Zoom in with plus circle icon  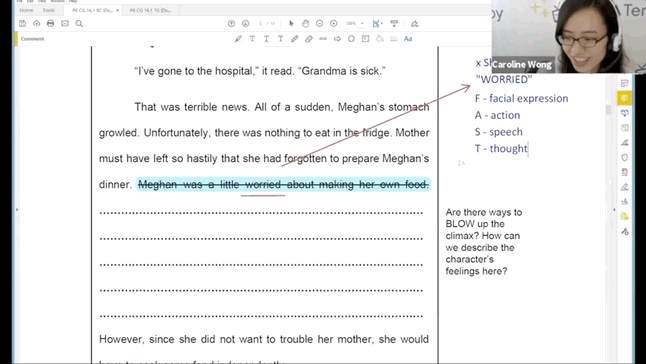click(x=334, y=23)
